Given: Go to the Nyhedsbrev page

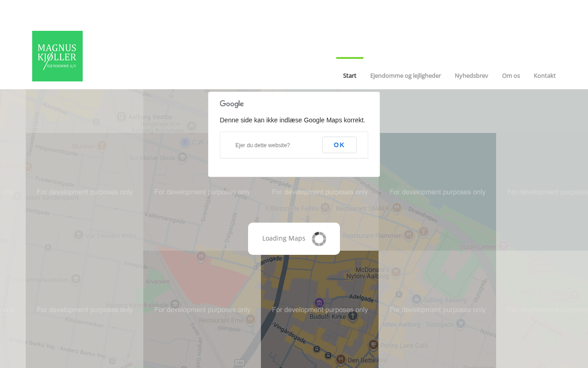Looking at the screenshot, I should tap(471, 75).
